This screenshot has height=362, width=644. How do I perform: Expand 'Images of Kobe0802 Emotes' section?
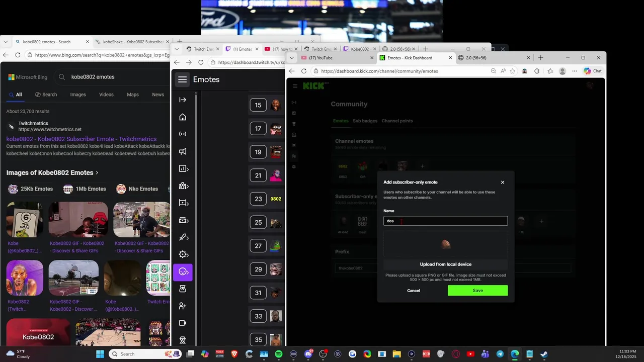(x=52, y=172)
